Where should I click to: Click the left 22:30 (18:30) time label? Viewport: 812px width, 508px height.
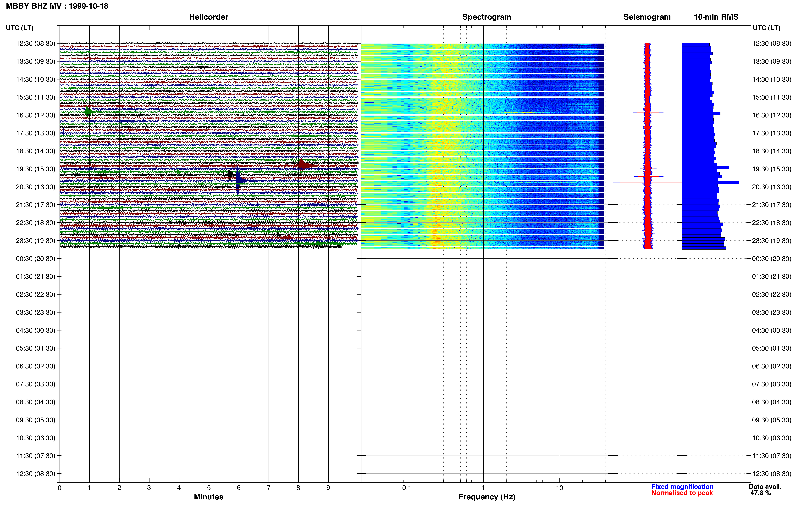point(36,223)
